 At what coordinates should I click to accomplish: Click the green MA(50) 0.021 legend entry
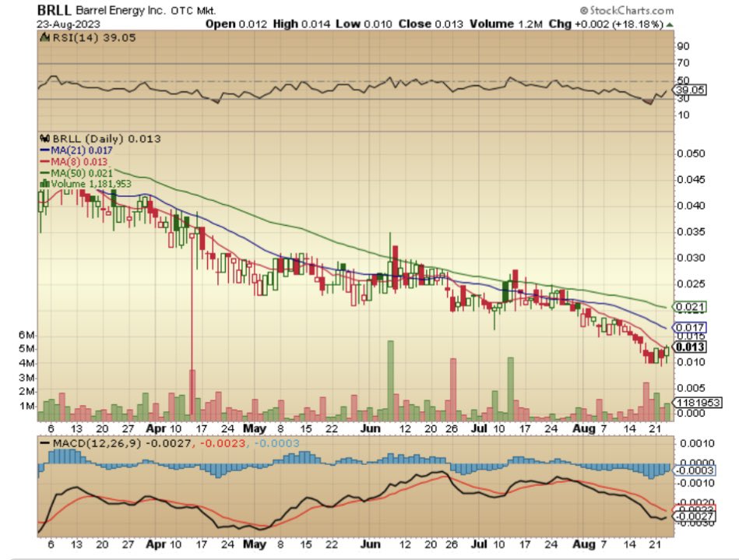click(77, 173)
